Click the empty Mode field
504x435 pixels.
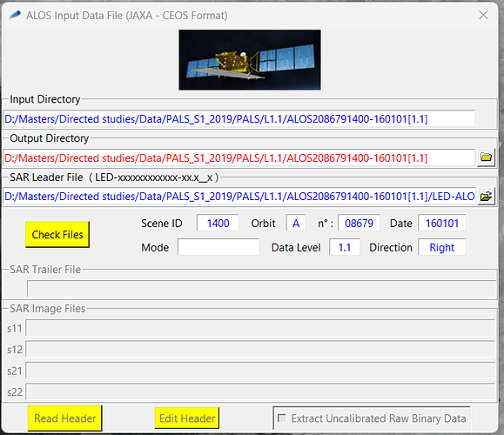(218, 247)
